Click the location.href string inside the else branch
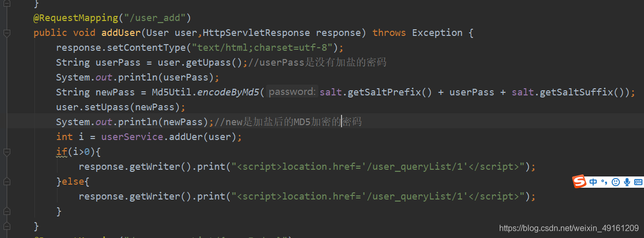The height and width of the screenshot is (238, 644). (378, 197)
